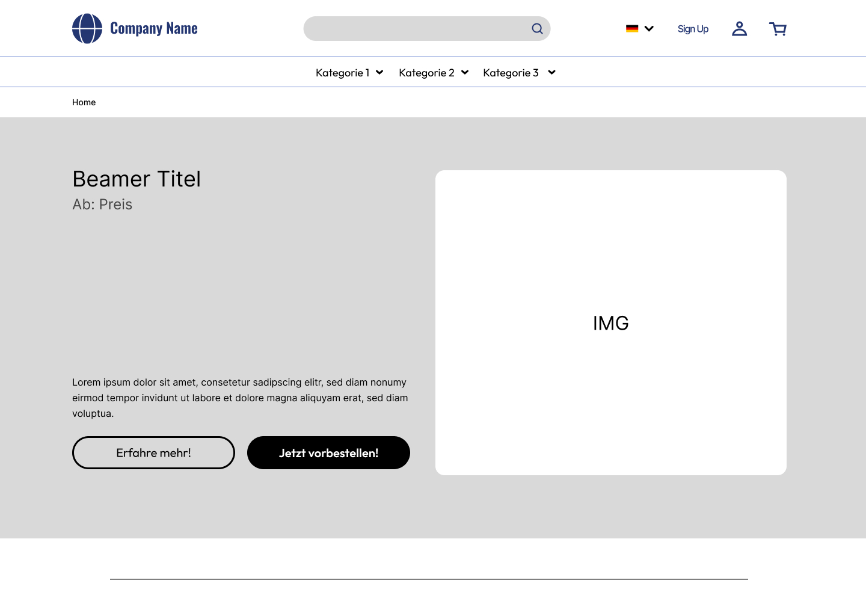The height and width of the screenshot is (616, 866).
Task: Click the globe logo icon
Action: click(x=87, y=29)
